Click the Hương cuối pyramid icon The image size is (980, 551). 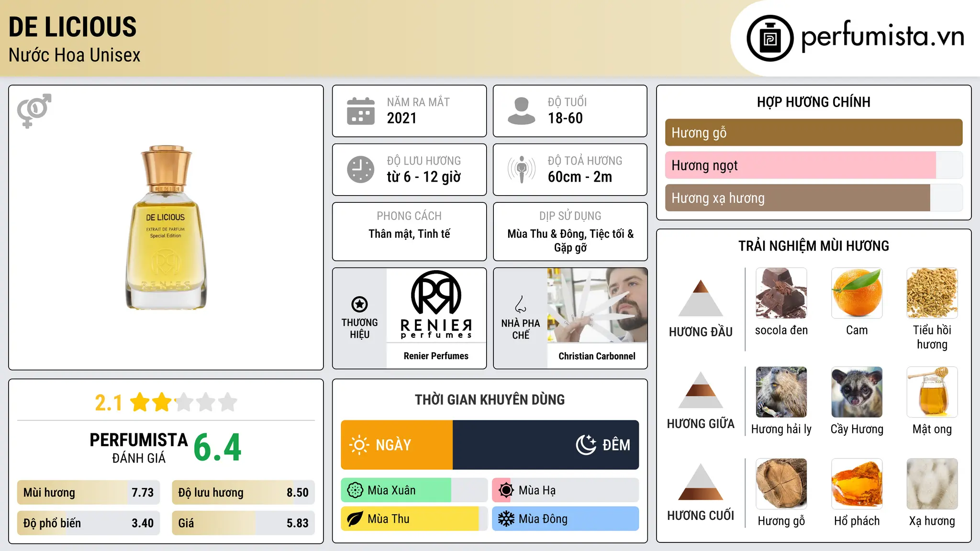tap(701, 482)
